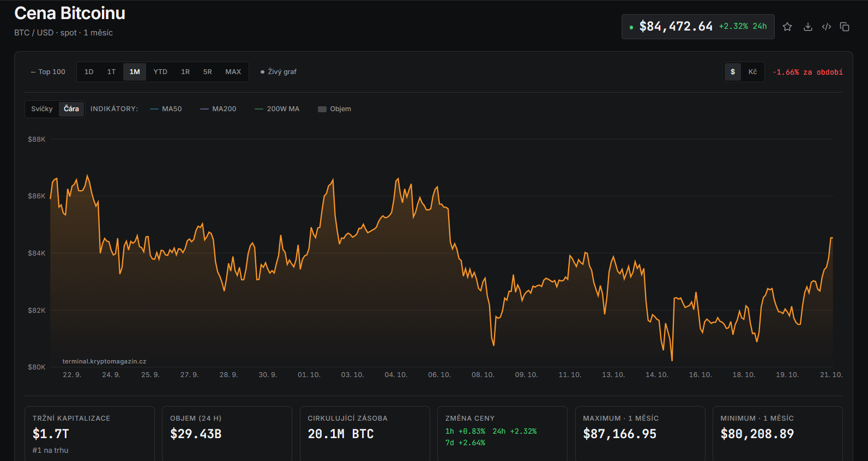The width and height of the screenshot is (868, 461).
Task: Toggle the MA200 indicator
Action: click(x=218, y=109)
